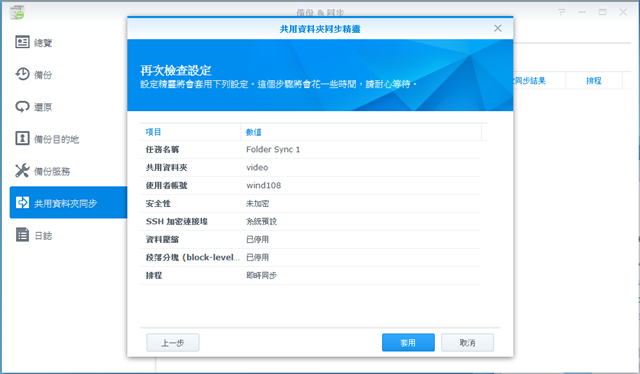Click the Folder Sync 1 value

[273, 149]
